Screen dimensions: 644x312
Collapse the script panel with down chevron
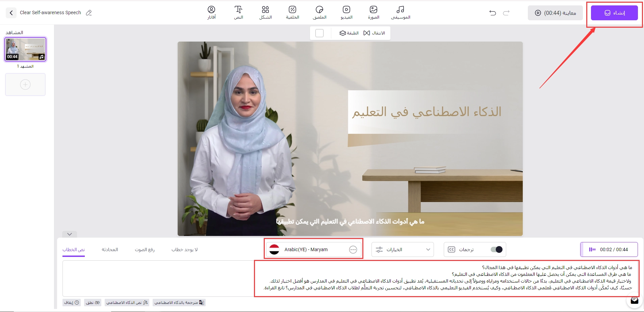(70, 234)
